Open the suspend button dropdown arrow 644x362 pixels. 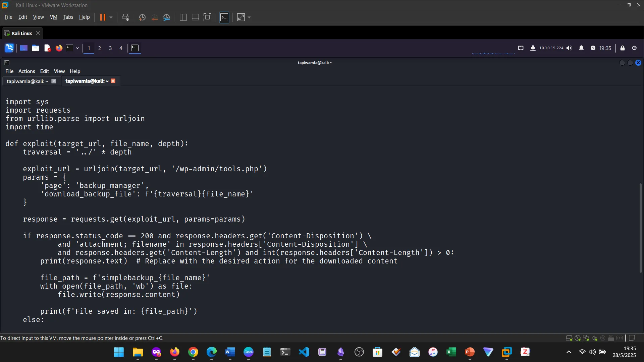pyautogui.click(x=111, y=17)
